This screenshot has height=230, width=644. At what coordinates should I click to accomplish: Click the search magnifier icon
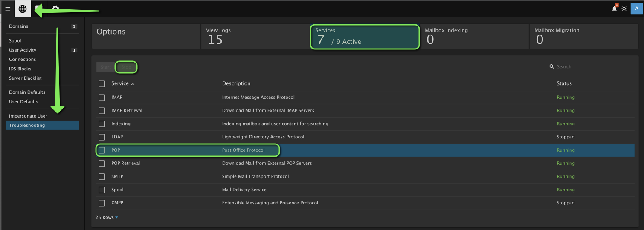[552, 67]
